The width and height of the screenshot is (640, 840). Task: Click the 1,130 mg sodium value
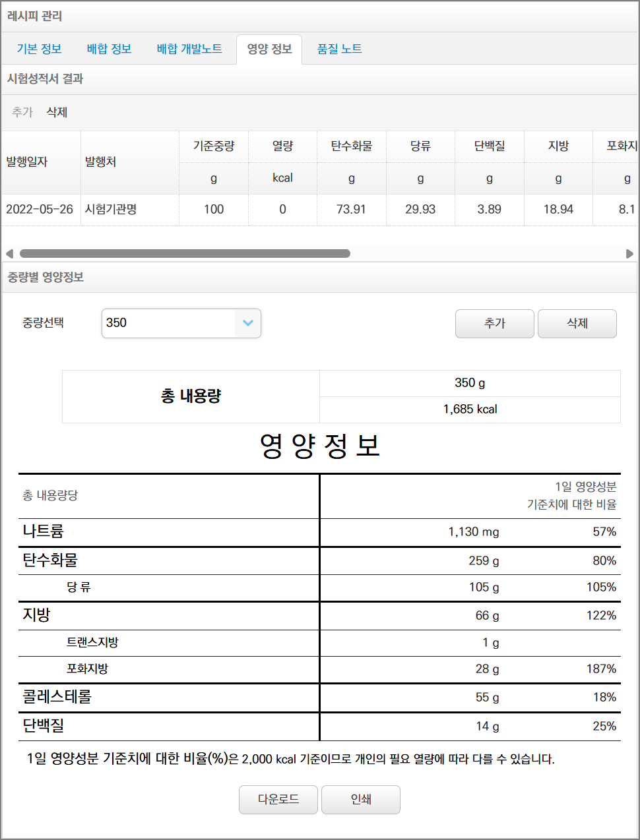pos(474,532)
